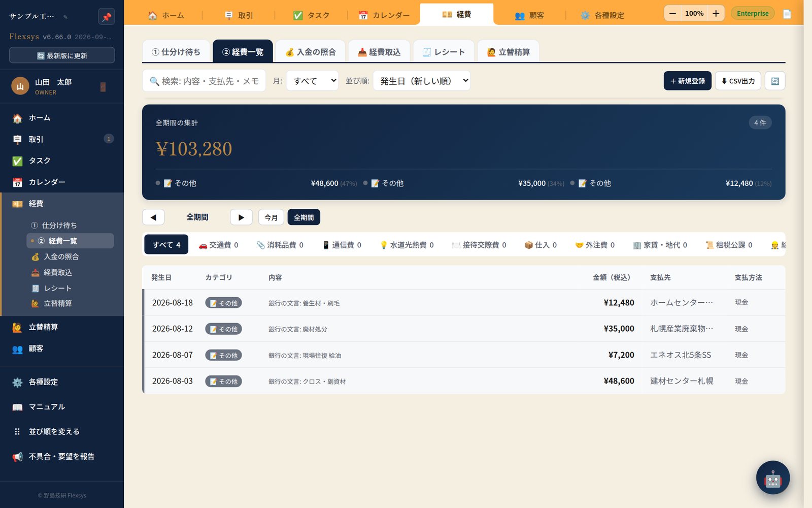Click the 今月 period button

click(271, 217)
